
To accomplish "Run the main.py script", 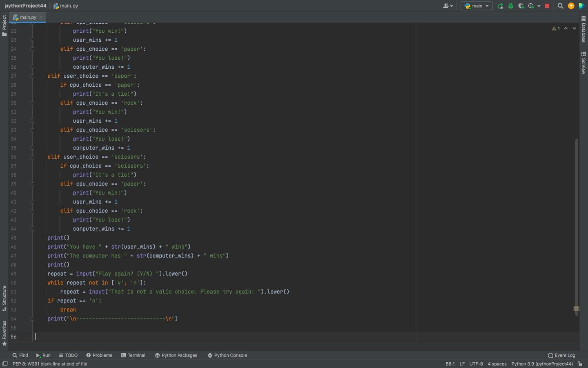I will coord(500,6).
